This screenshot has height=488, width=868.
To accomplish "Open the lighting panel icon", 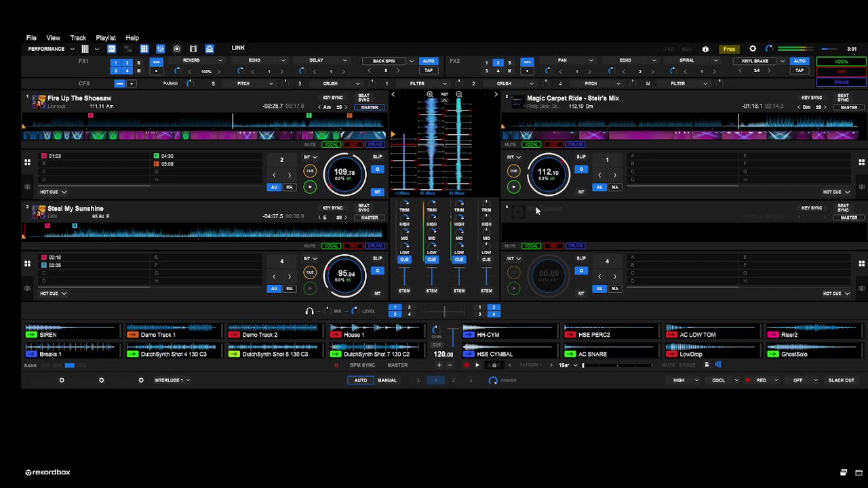I will pos(210,49).
